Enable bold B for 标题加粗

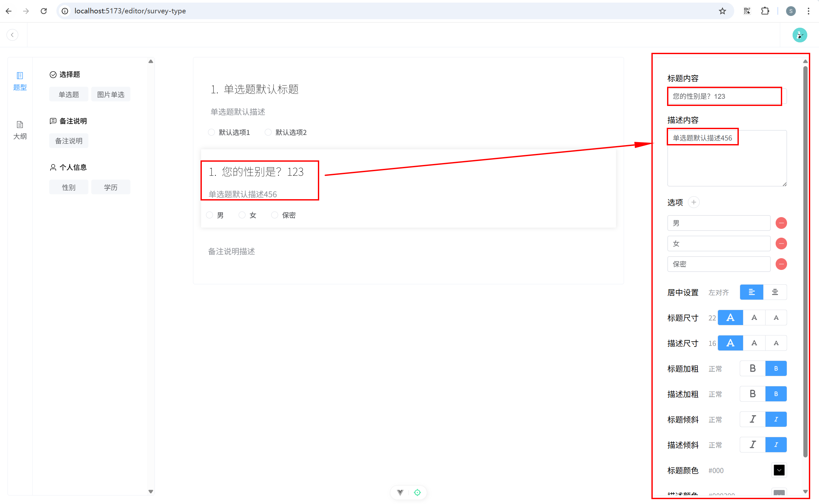(752, 368)
